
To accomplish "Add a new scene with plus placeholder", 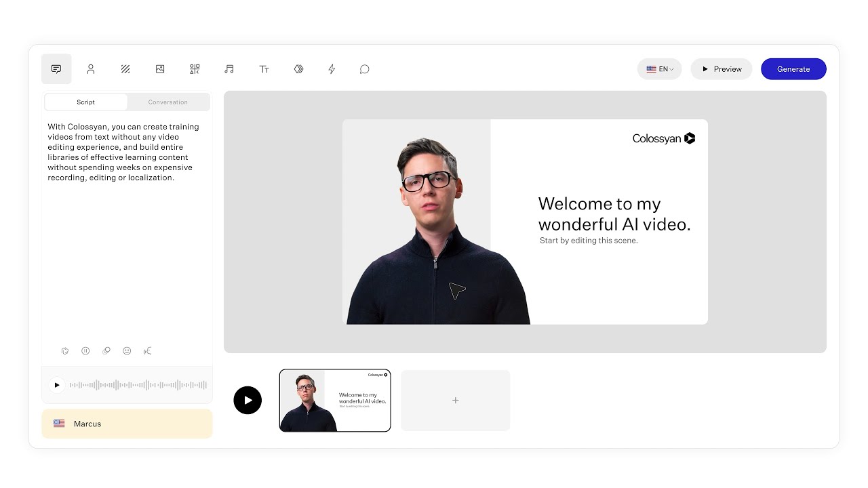I will [456, 401].
